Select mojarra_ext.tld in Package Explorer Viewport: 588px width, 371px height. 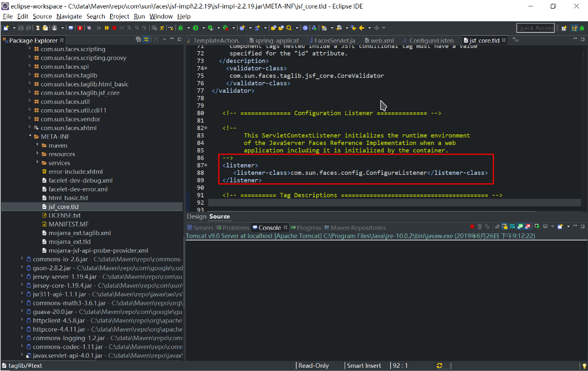click(x=69, y=241)
